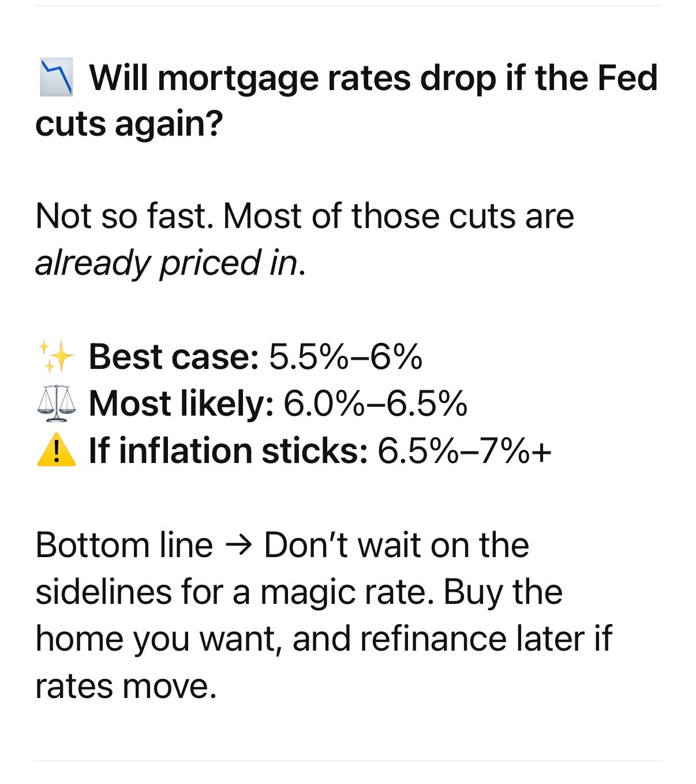This screenshot has height=784, width=696.
Task: Click the balance scales emoji
Action: point(56,403)
